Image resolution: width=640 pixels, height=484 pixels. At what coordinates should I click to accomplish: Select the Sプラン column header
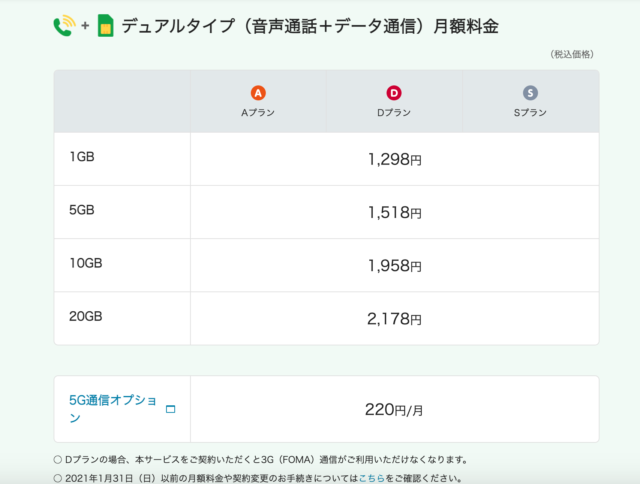click(530, 101)
